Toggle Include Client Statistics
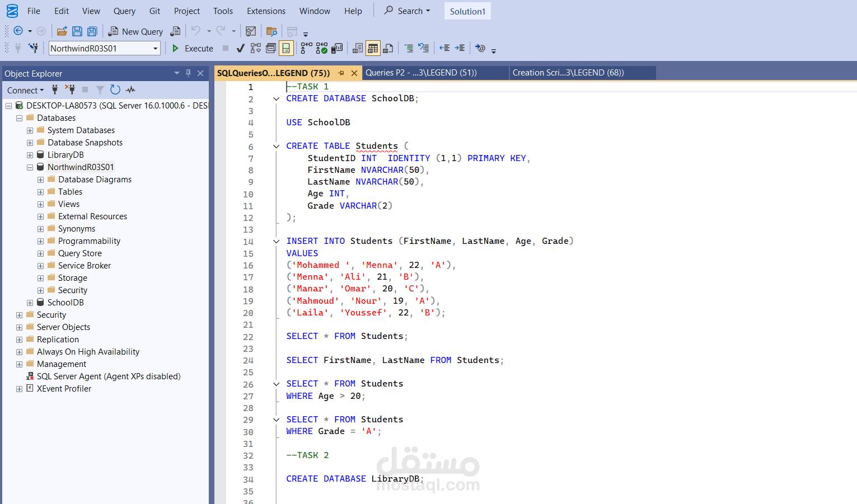857x504 pixels. point(337,48)
